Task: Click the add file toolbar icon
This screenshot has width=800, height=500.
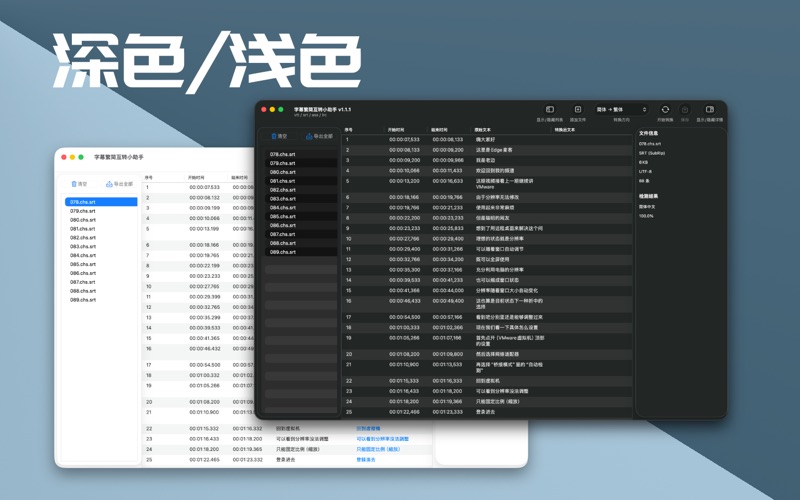Action: (577, 110)
